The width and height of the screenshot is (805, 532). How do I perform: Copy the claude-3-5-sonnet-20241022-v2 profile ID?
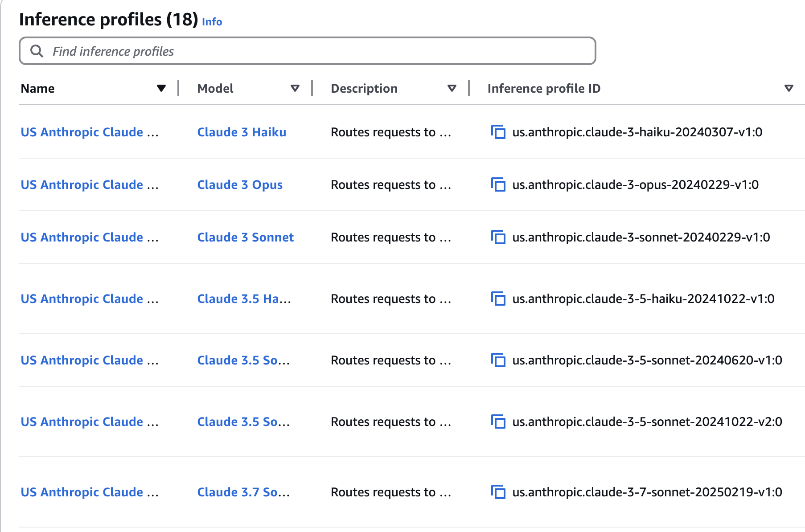click(498, 422)
